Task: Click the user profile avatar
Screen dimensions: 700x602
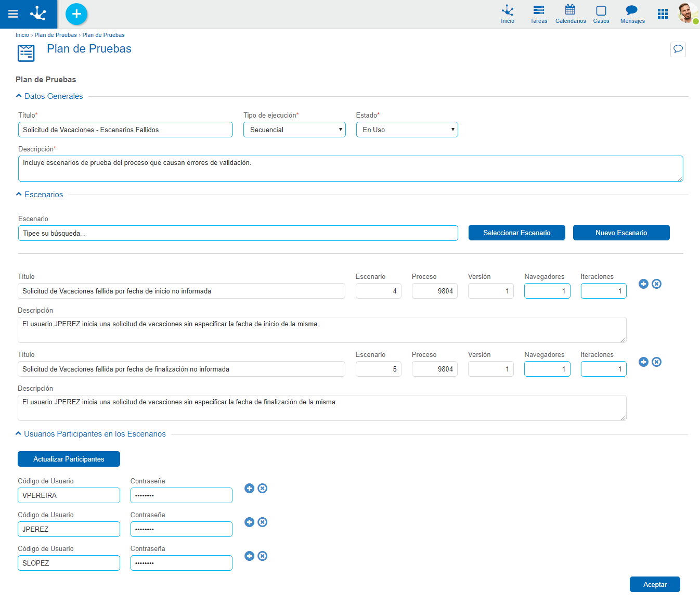Action: click(688, 13)
